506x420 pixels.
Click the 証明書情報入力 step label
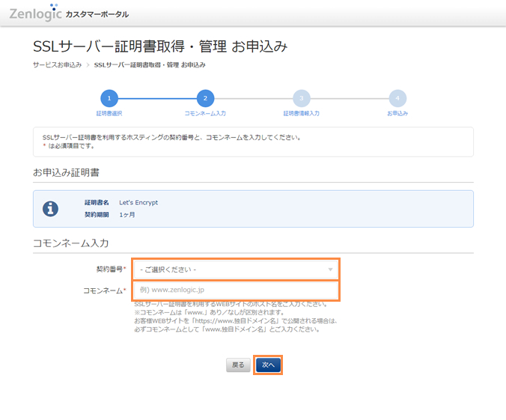(x=302, y=113)
